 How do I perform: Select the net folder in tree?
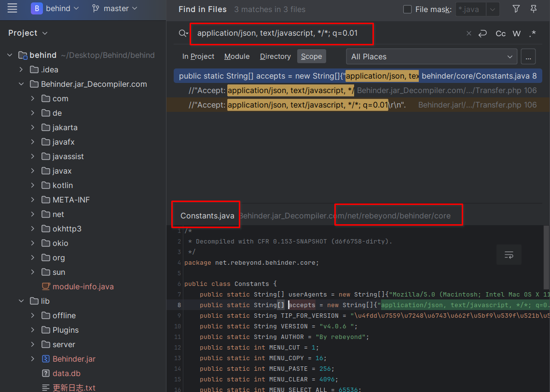[x=58, y=214]
